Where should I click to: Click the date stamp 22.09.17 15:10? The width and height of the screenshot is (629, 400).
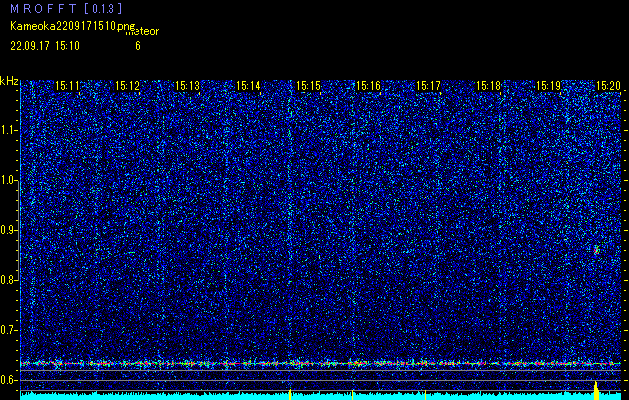pos(45,46)
